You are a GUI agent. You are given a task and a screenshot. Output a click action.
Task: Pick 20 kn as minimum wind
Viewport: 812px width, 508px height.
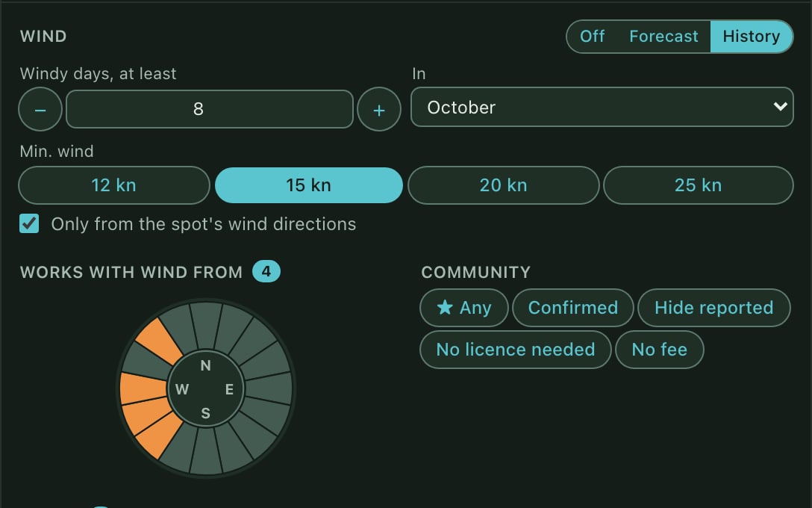pos(503,185)
